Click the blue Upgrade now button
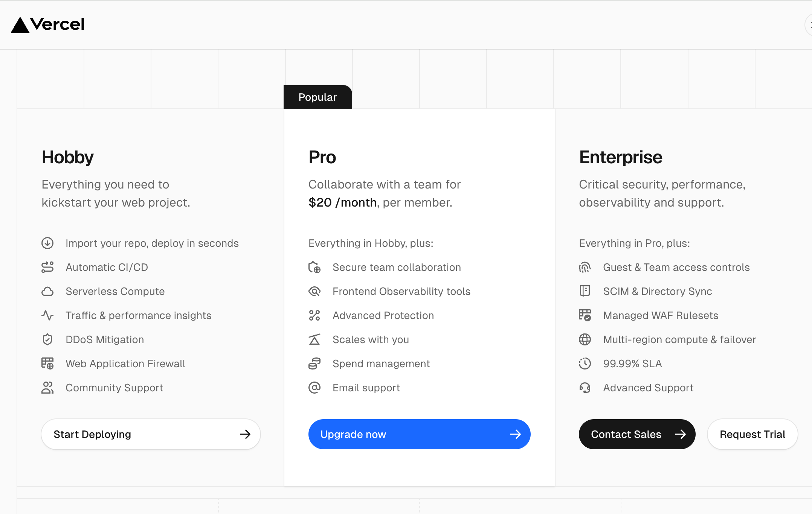 tap(419, 434)
